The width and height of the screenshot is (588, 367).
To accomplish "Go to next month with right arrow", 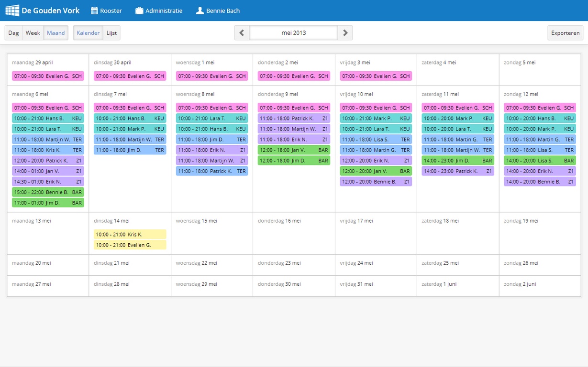I will pos(345,33).
